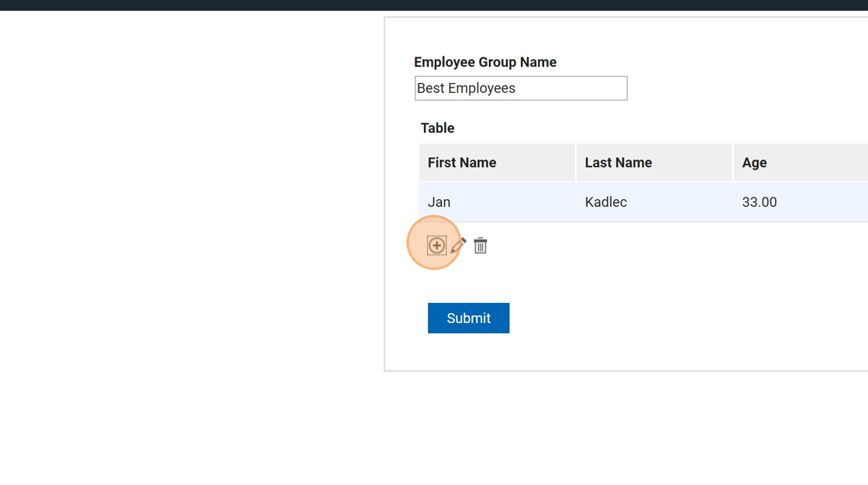Click blank form area right of the name field

736,88
